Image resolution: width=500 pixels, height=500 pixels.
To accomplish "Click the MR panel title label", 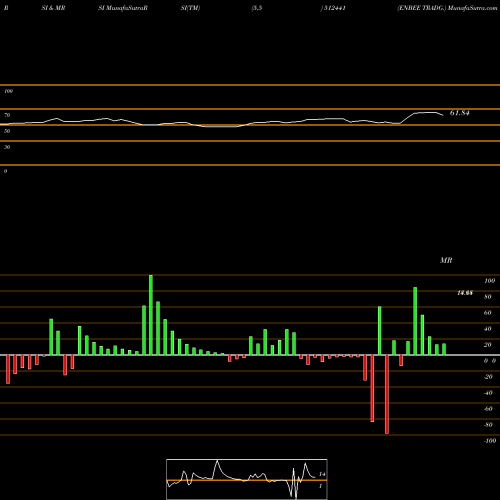I will coord(446,260).
